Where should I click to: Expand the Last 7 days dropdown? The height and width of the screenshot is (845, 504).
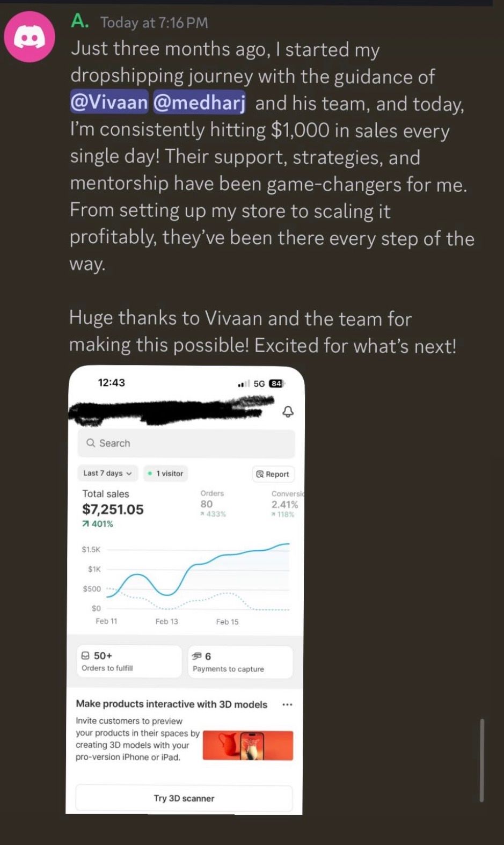tap(107, 473)
